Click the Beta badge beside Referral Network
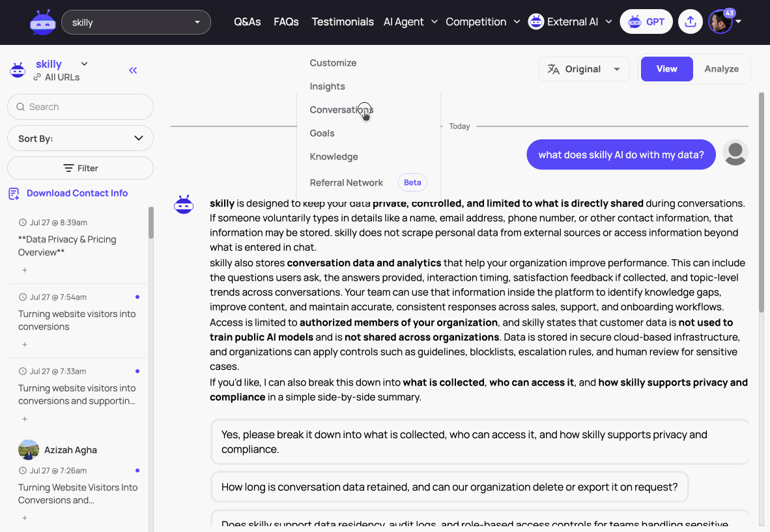770x532 pixels. pos(412,182)
